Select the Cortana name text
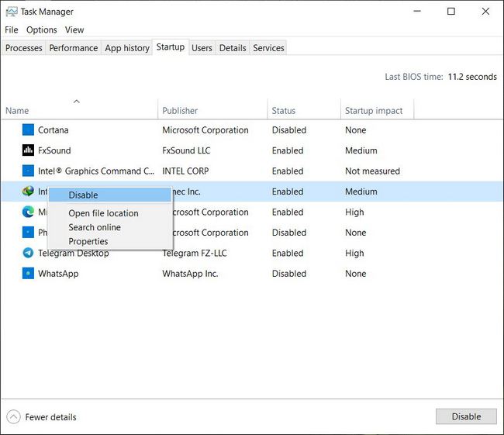This screenshot has height=435, width=504. tap(53, 130)
